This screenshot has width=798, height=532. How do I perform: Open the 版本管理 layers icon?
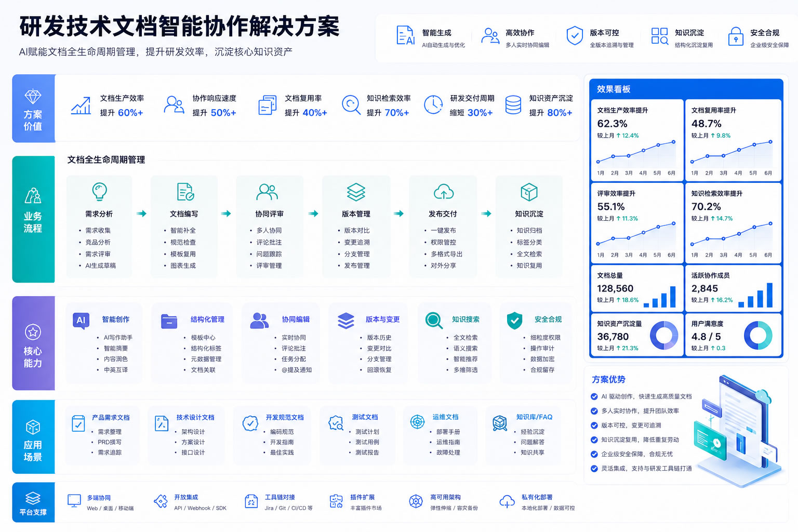tap(356, 192)
